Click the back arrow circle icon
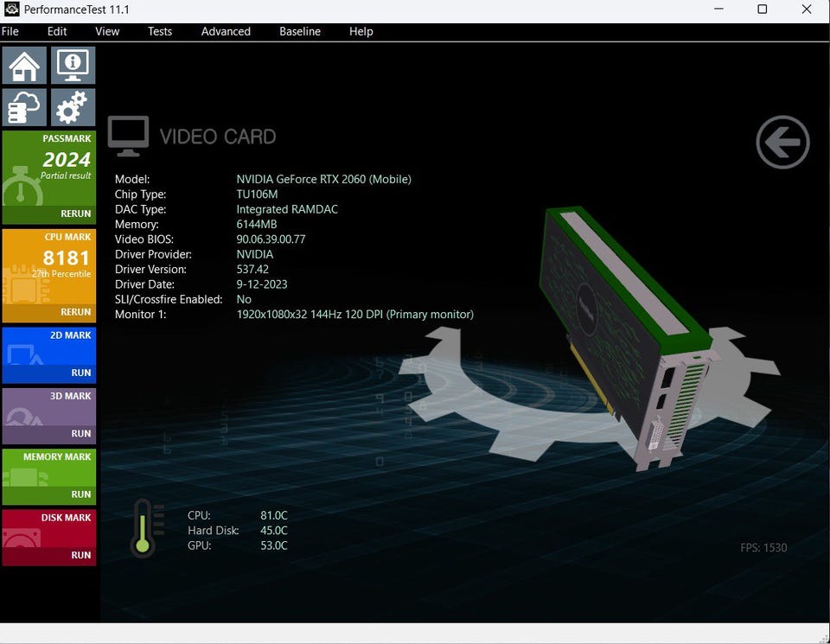Image resolution: width=830 pixels, height=644 pixels. click(x=782, y=143)
